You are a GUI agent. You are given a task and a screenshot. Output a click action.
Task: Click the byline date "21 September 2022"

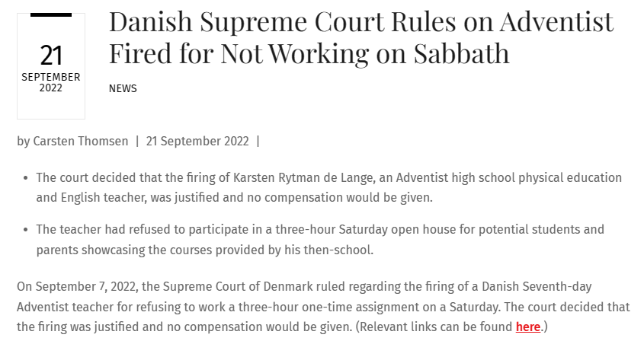[x=197, y=141]
